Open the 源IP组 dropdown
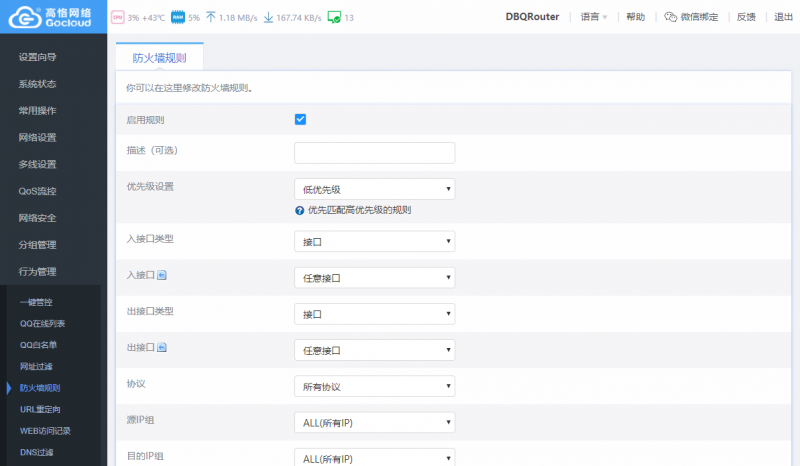The image size is (800, 466). (374, 423)
